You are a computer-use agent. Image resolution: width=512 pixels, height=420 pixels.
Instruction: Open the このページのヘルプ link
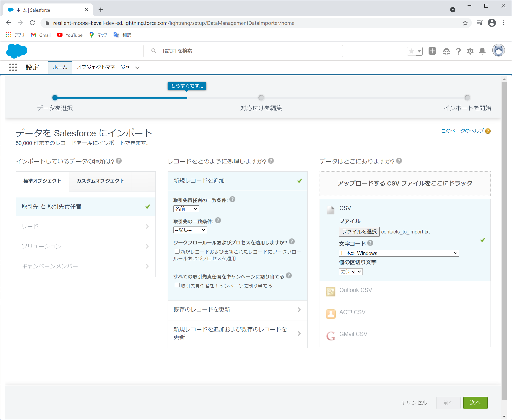[462, 131]
